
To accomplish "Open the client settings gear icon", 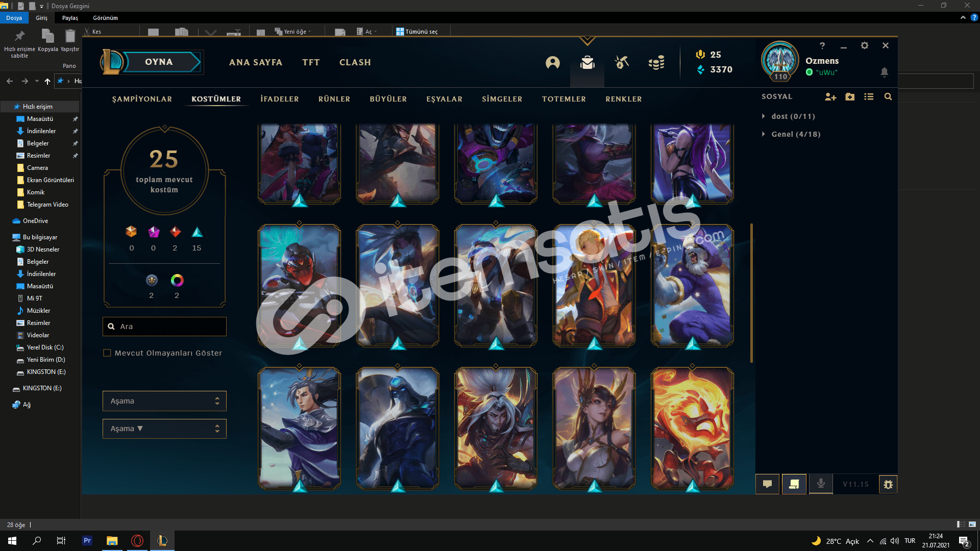I will (x=864, y=45).
